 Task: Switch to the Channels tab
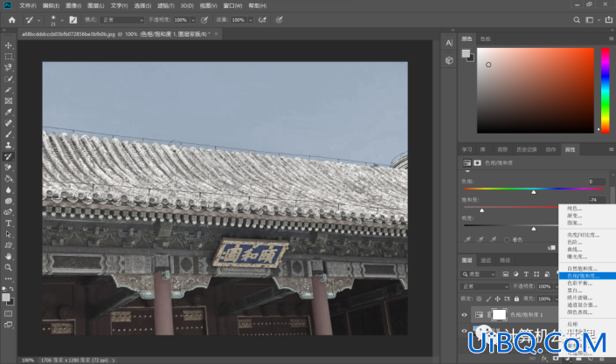tap(486, 260)
